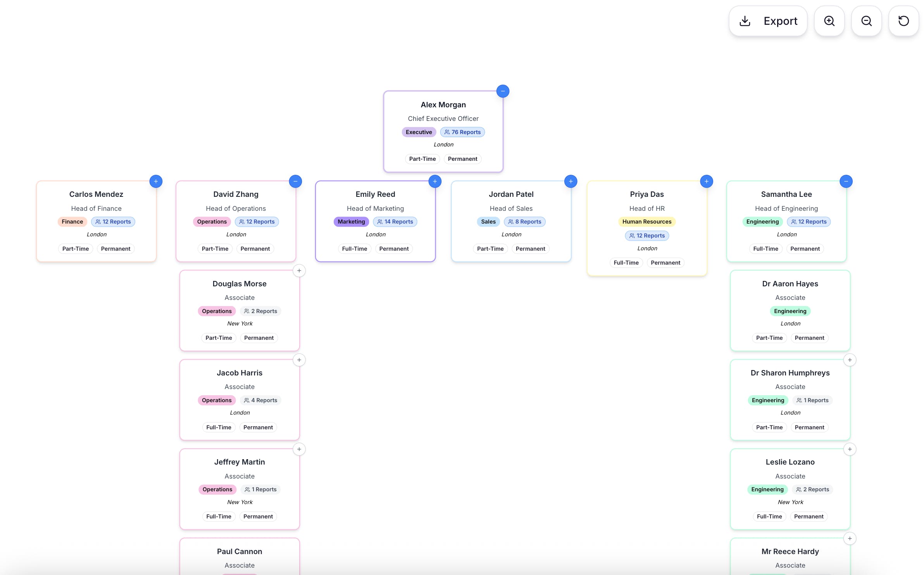This screenshot has width=924, height=575.
Task: Select the Emily Reed card name
Action: pyautogui.click(x=375, y=194)
